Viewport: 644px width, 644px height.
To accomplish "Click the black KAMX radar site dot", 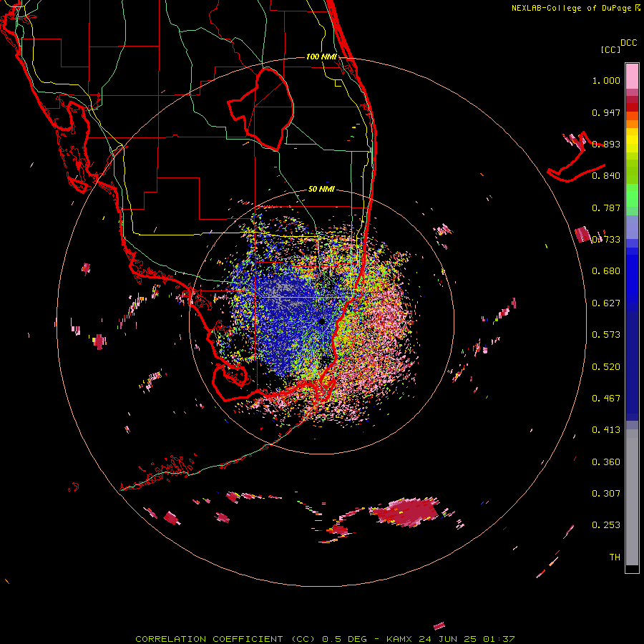I will 322,321.
